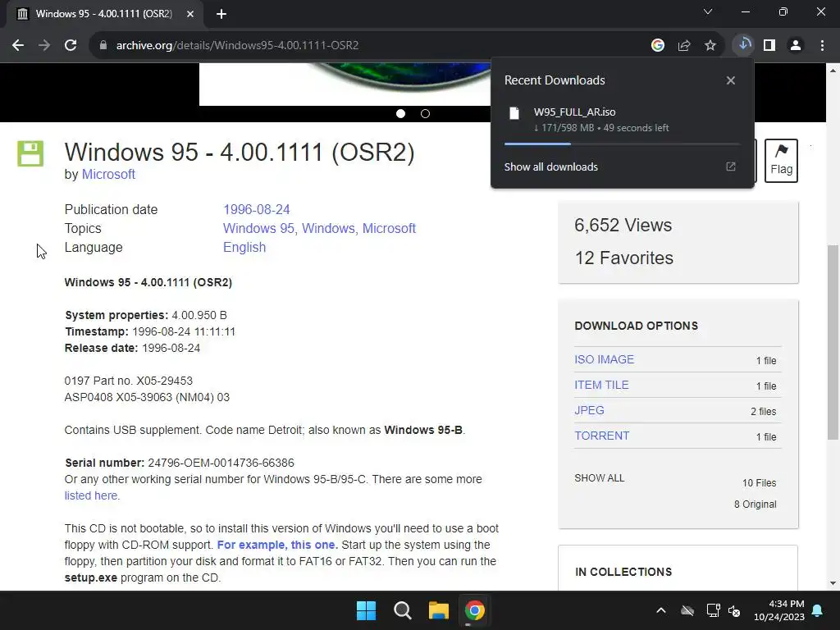Go back with the browser back arrow
This screenshot has width=840, height=630.
18,45
